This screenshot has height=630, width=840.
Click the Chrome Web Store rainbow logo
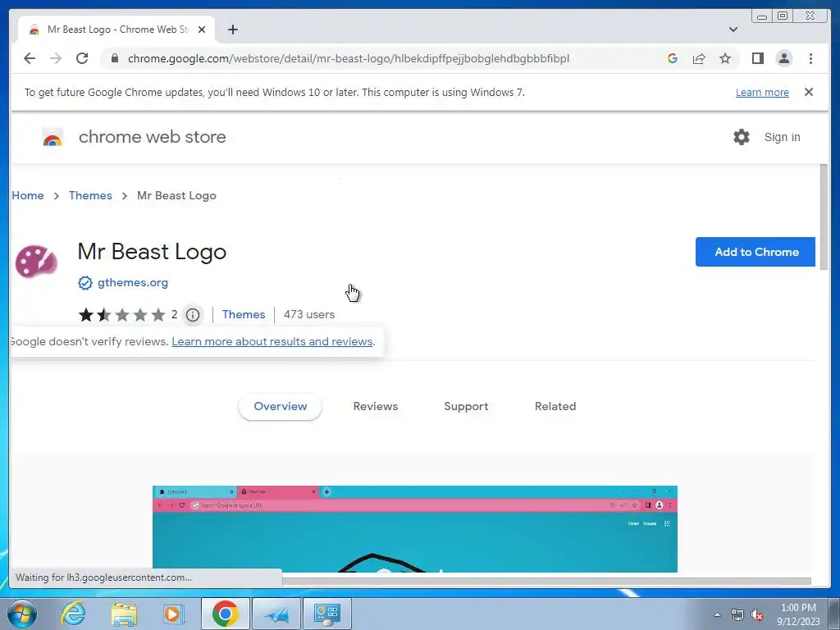click(x=52, y=138)
